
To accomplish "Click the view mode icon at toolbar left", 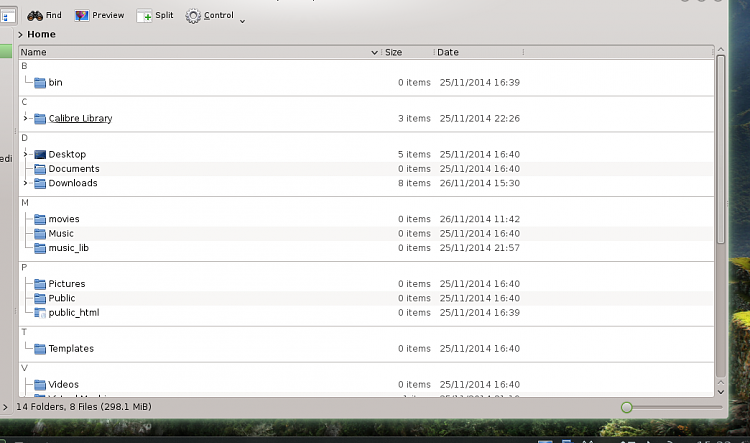I will (6, 16).
